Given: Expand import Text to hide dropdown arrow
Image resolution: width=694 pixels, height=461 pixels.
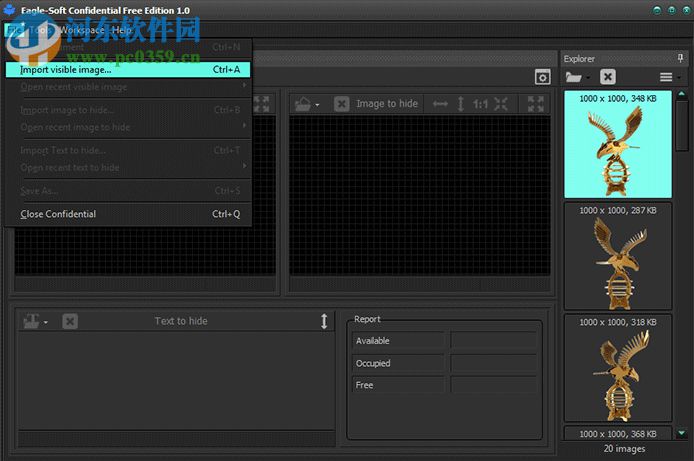Looking at the screenshot, I should click(x=46, y=322).
